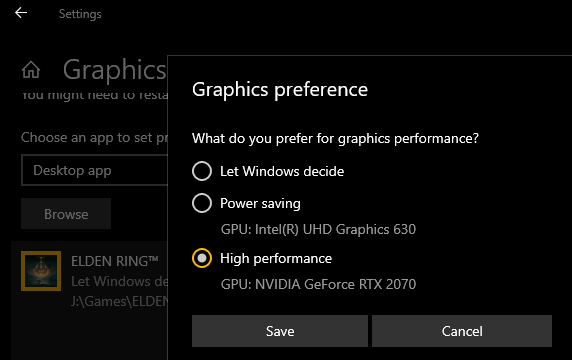Click the J:\Games path under ELDEN RING

(x=119, y=301)
